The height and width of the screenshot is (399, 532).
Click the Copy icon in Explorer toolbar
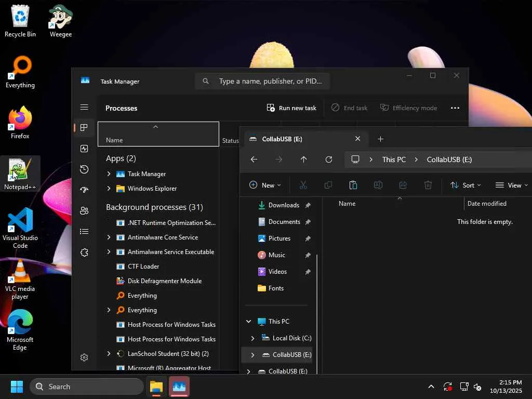328,185
